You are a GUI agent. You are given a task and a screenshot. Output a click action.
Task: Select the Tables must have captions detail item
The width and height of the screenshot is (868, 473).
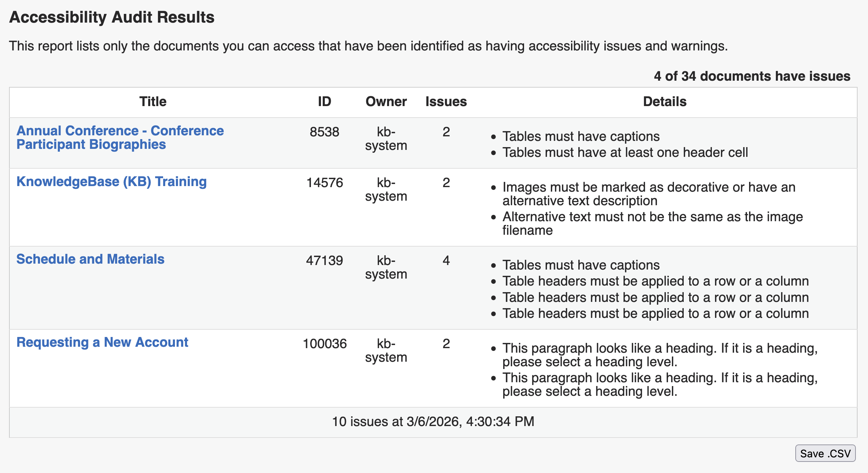click(x=581, y=136)
